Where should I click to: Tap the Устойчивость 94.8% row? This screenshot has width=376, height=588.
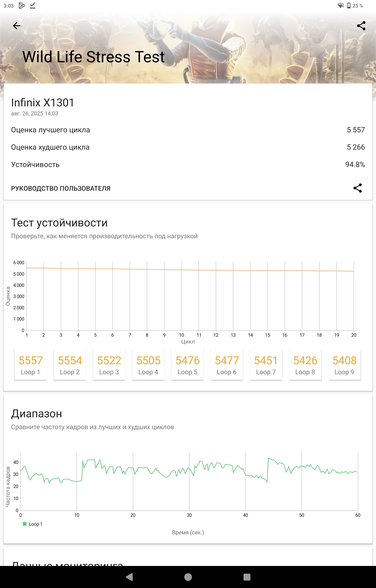[x=188, y=165]
